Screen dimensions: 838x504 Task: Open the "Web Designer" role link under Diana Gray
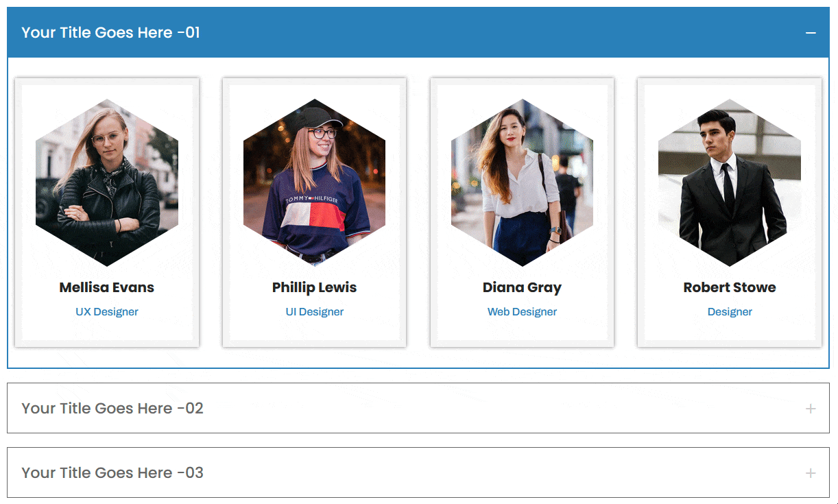coord(522,311)
